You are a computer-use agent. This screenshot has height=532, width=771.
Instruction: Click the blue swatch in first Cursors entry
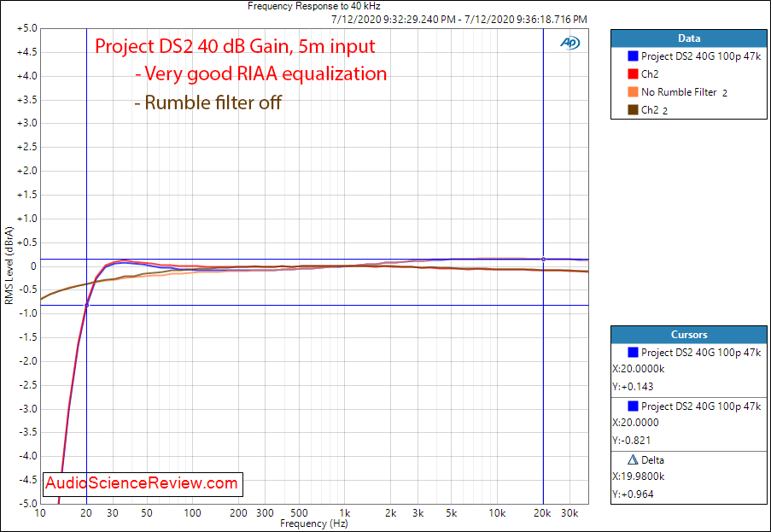point(633,353)
